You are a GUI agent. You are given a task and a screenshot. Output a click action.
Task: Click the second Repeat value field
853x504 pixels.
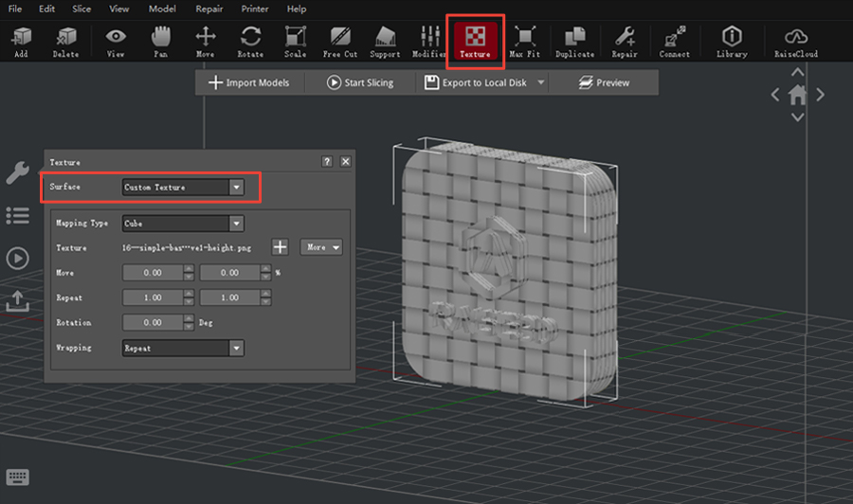point(230,297)
